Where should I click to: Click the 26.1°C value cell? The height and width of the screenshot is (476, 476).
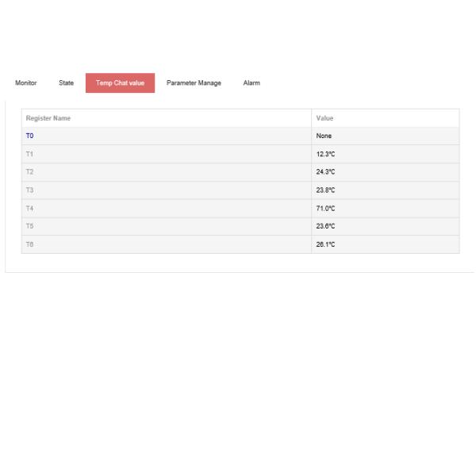(325, 244)
